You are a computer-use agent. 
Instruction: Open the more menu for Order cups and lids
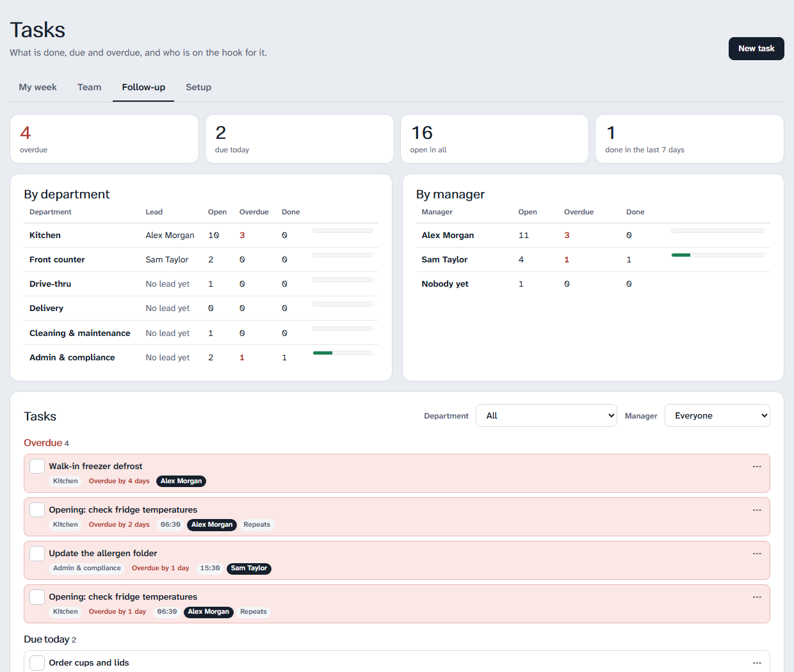757,663
